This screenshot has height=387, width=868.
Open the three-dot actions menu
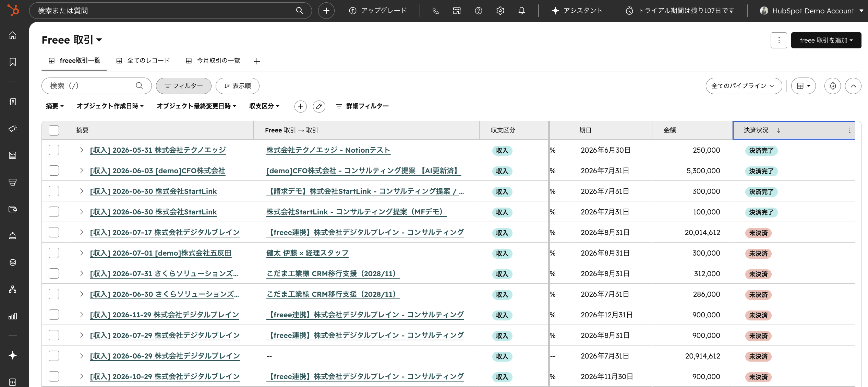[x=779, y=40]
